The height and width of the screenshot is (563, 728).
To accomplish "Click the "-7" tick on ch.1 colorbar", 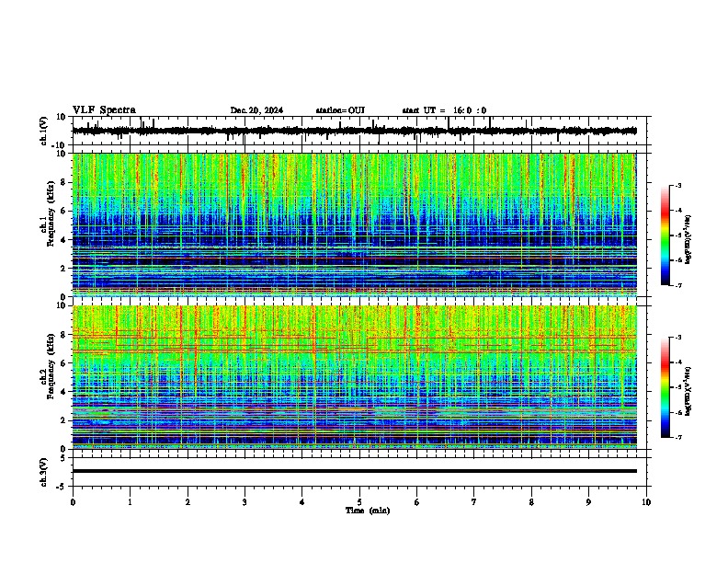I will (x=678, y=285).
